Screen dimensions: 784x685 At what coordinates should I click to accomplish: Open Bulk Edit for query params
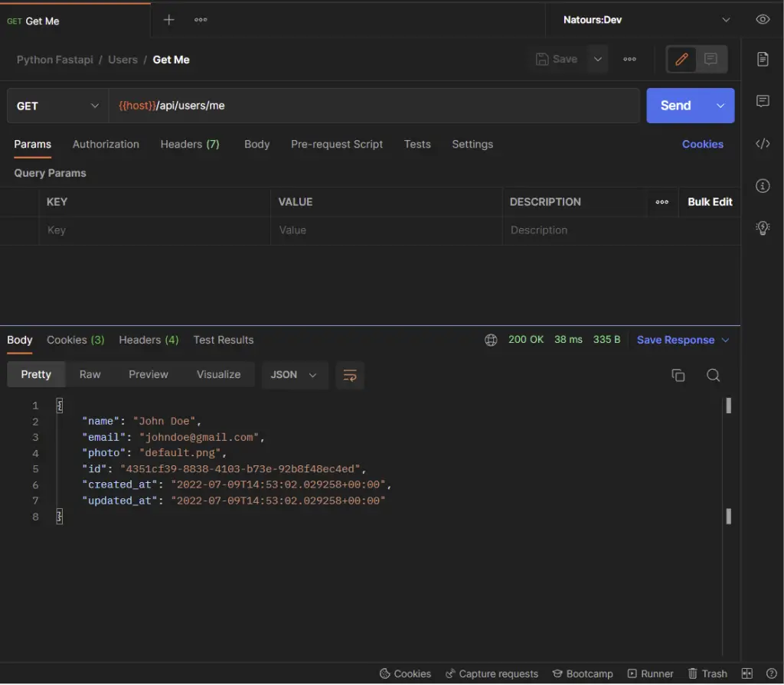pyautogui.click(x=710, y=202)
